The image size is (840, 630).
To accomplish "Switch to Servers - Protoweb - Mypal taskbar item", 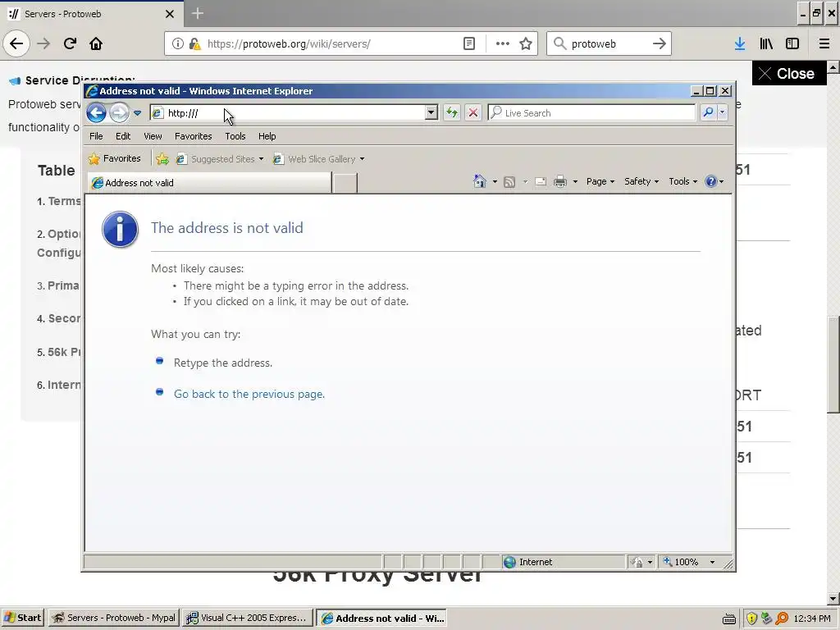I will point(114,618).
